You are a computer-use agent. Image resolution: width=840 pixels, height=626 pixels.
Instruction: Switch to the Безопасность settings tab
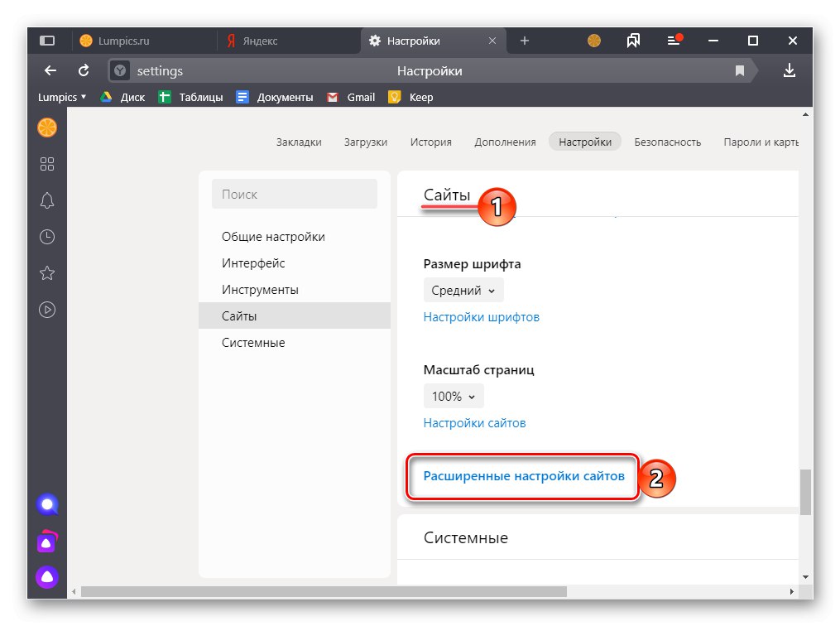[669, 142]
